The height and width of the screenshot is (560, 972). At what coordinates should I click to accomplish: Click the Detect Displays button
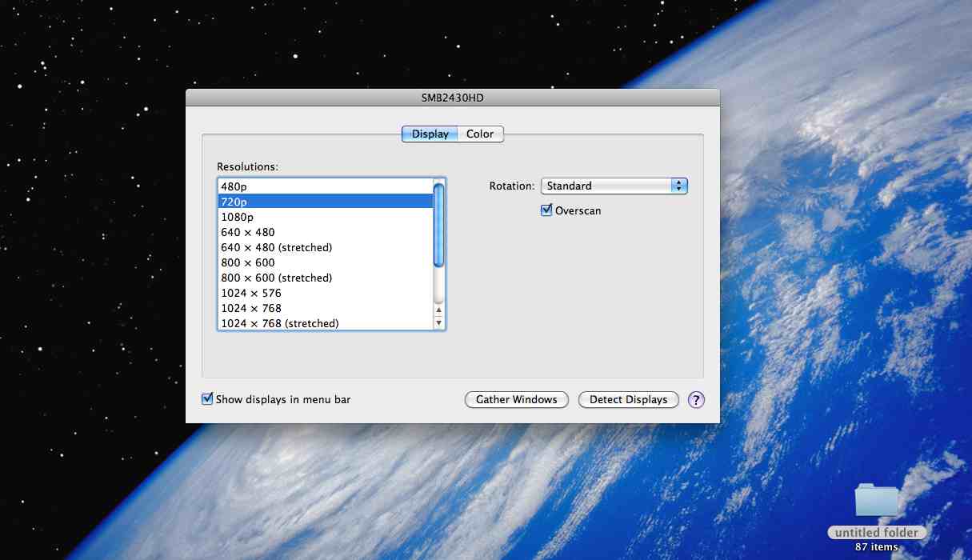coord(628,400)
